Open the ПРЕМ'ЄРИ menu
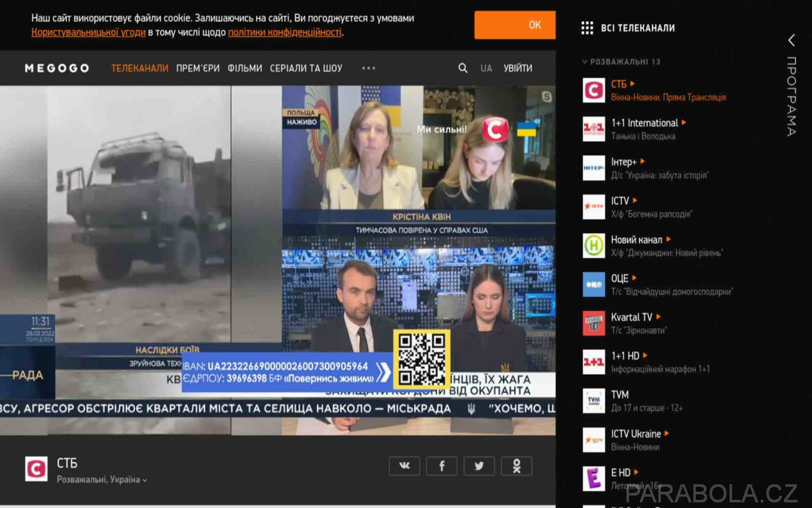Screen dimensions: 812x508 [x=198, y=68]
